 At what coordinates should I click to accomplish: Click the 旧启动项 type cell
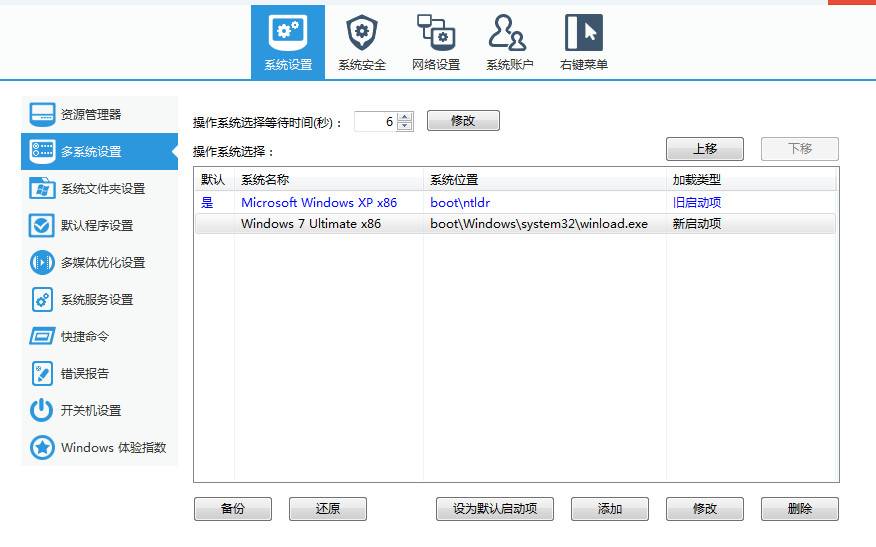(x=697, y=202)
